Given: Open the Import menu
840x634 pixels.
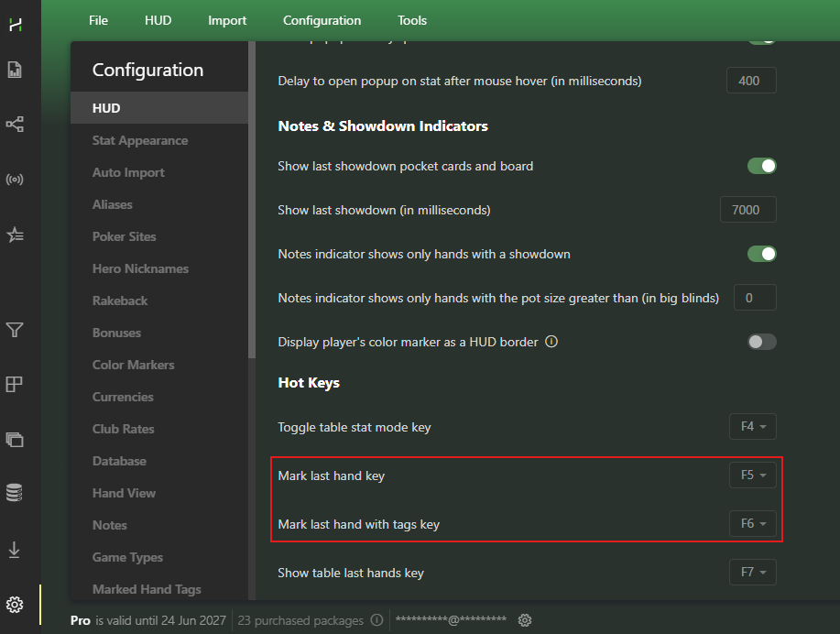Looking at the screenshot, I should click(227, 20).
